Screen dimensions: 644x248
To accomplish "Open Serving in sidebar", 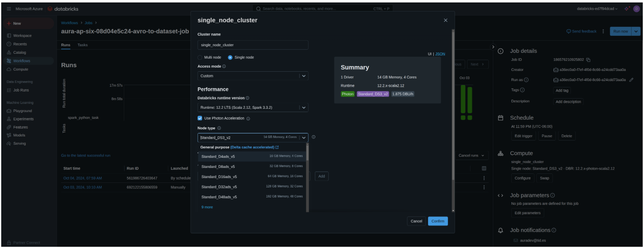I will [x=19, y=143].
